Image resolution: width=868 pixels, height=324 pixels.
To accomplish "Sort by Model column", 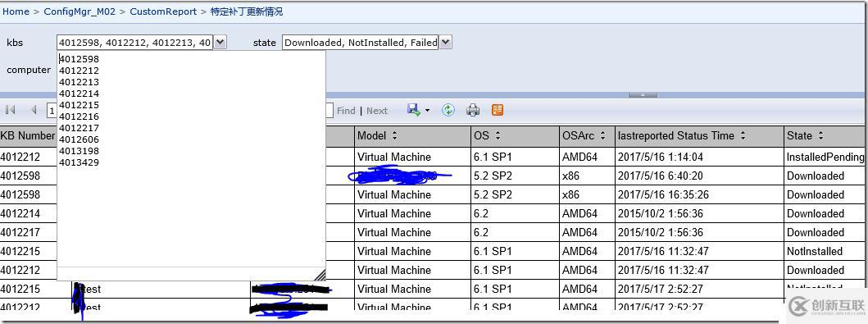I will click(394, 135).
